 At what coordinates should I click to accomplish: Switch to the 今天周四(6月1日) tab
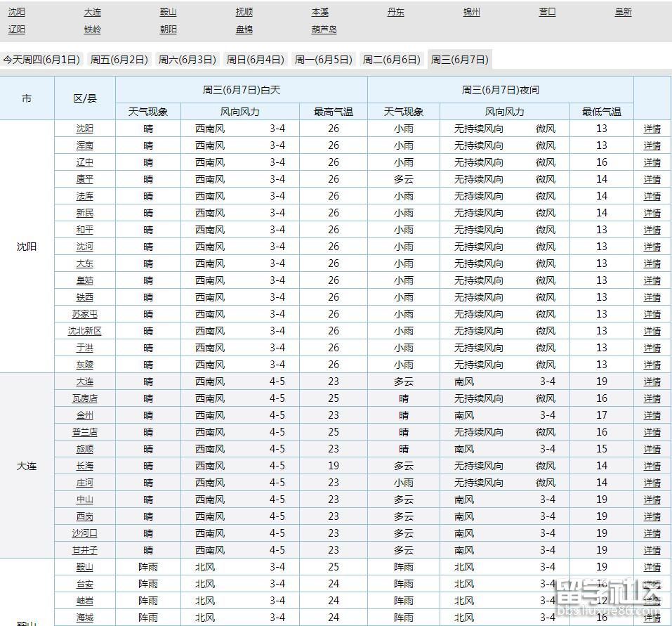(x=43, y=60)
